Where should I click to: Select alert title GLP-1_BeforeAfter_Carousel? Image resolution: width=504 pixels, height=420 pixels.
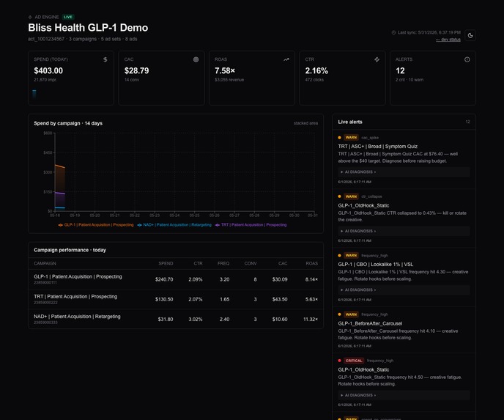click(370, 323)
